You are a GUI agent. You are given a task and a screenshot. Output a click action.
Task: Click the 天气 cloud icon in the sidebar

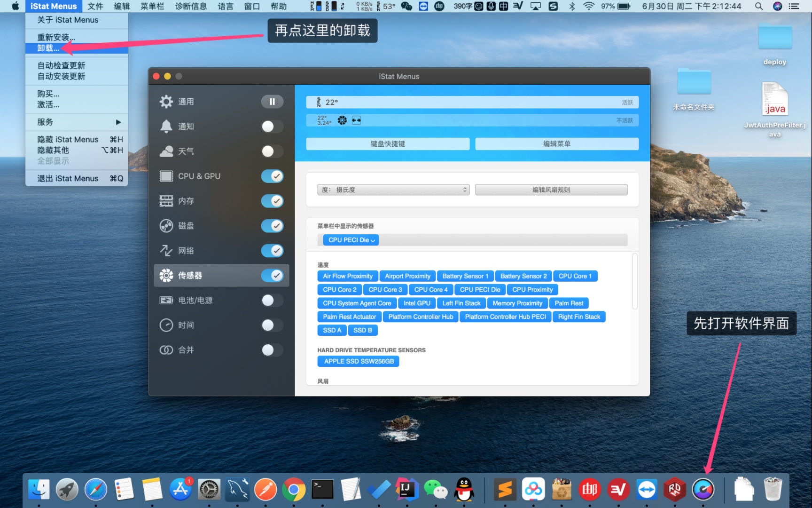[166, 151]
